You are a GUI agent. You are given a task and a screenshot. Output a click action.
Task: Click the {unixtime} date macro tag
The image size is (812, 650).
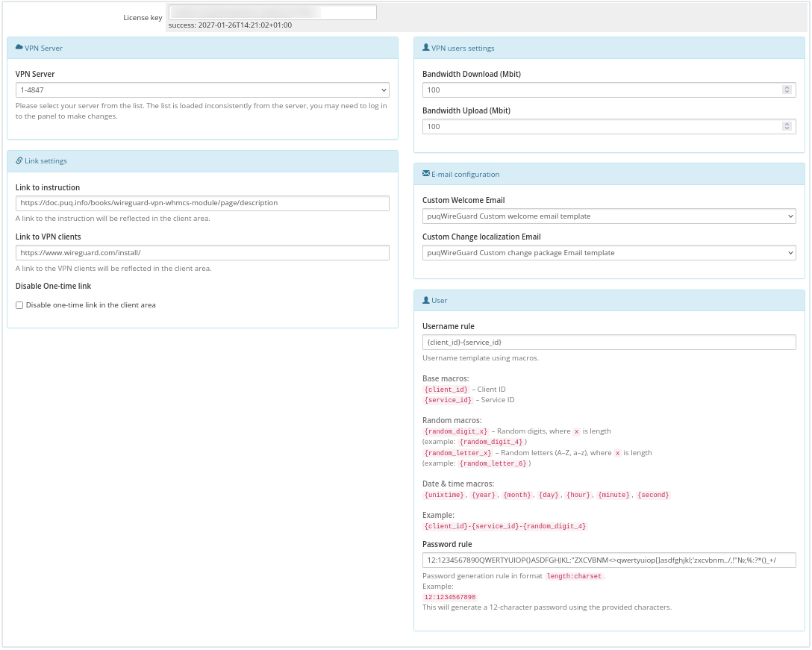point(443,495)
